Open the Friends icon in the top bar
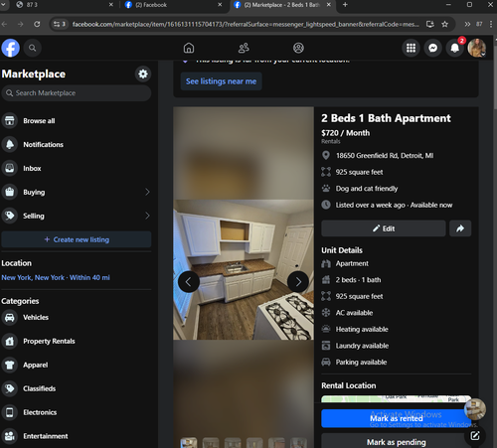This screenshot has height=448, width=497. (x=244, y=48)
